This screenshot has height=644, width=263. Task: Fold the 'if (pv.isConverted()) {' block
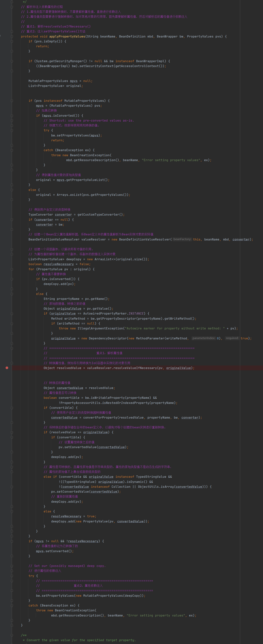pyautogui.click(x=12, y=279)
